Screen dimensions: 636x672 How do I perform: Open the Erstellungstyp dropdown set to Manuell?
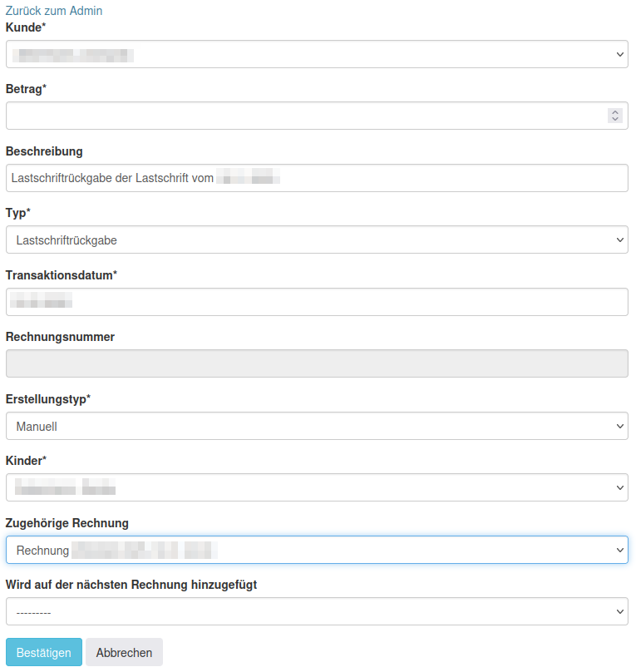point(316,426)
